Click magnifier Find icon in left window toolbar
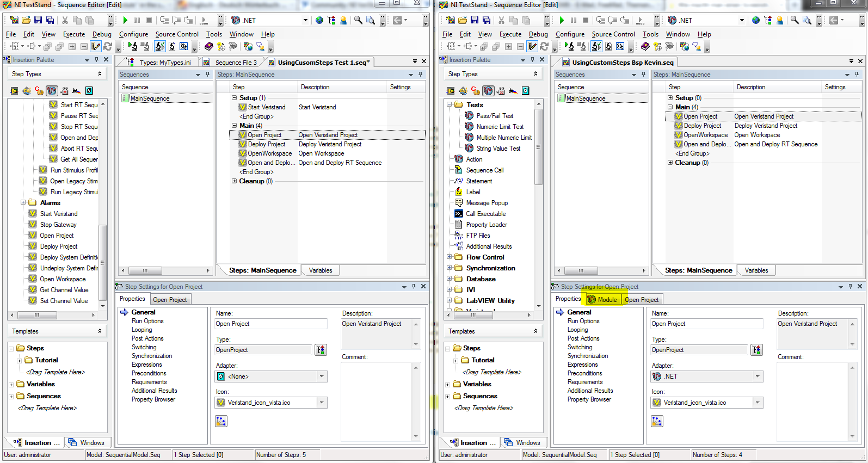The image size is (868, 463). click(x=358, y=20)
